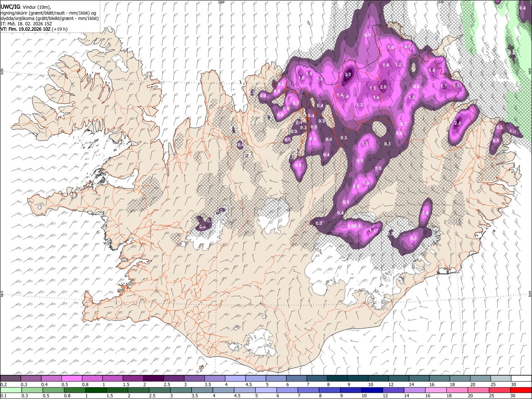Click the '0.2' label in top legend row
532x399 pixels.
click(3, 384)
